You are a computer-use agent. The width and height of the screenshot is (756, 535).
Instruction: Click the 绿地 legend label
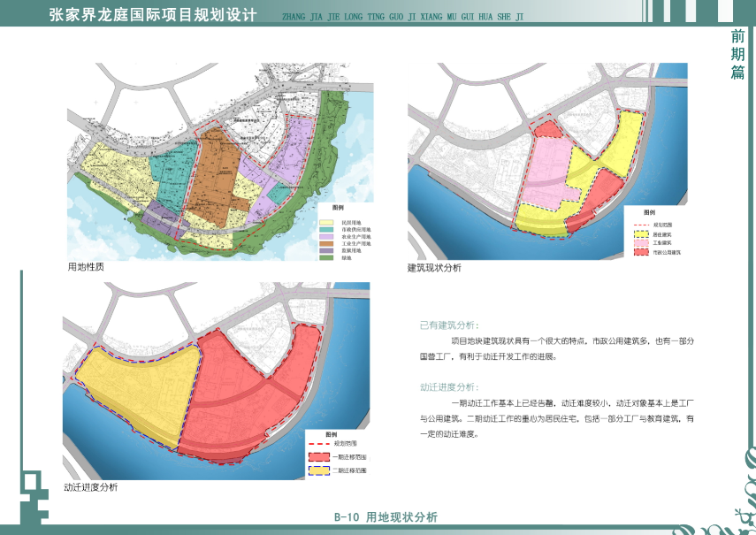pyautogui.click(x=347, y=258)
